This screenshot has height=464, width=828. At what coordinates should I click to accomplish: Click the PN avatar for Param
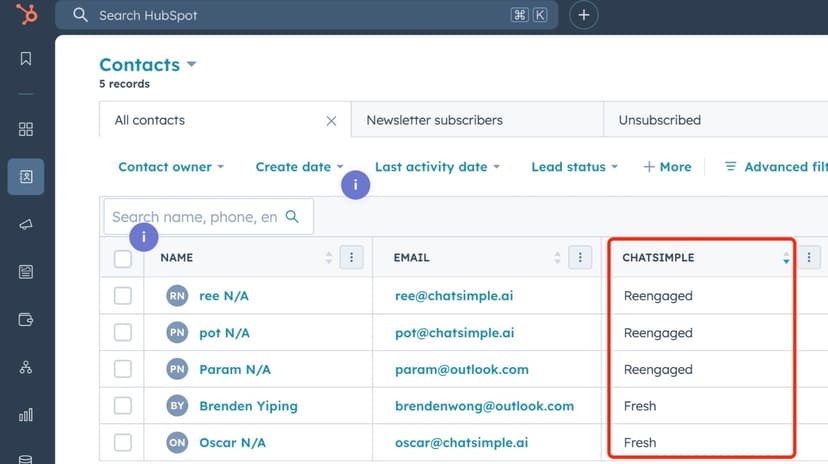point(177,369)
